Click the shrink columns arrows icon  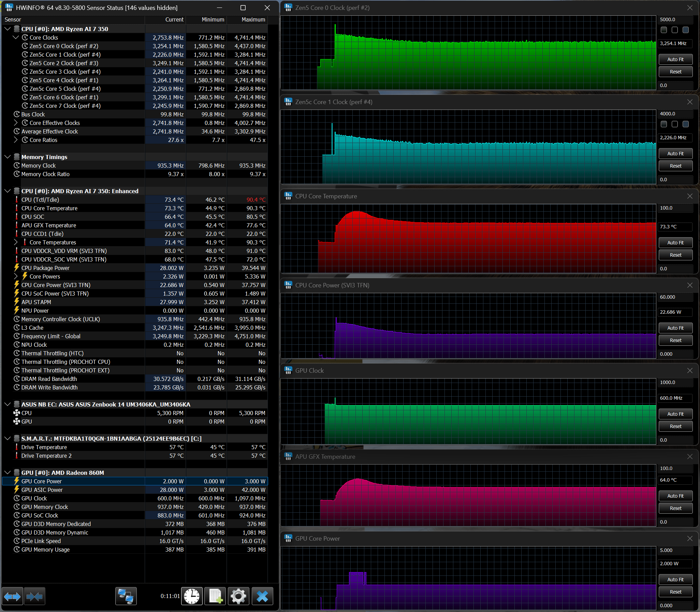coord(34,596)
